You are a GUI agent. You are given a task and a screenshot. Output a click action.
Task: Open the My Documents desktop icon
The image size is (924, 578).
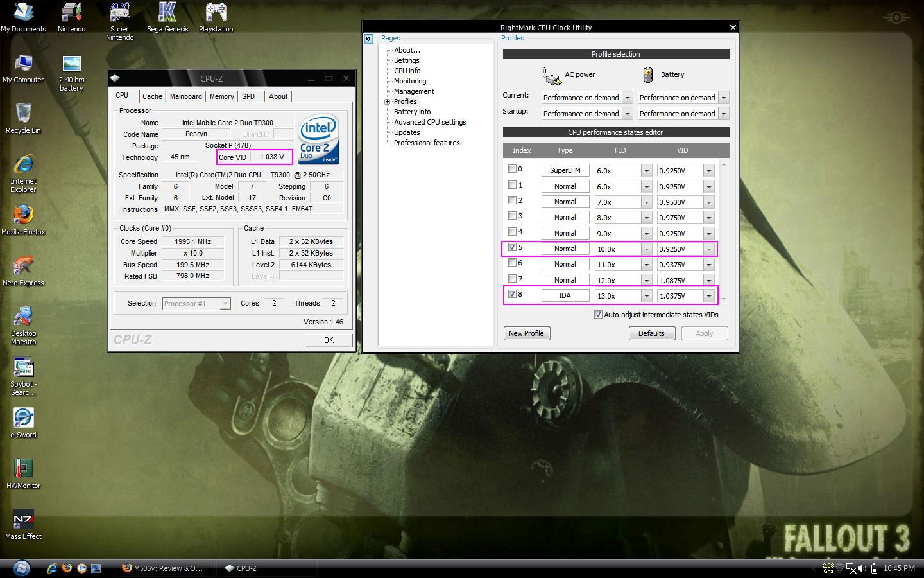[x=23, y=17]
